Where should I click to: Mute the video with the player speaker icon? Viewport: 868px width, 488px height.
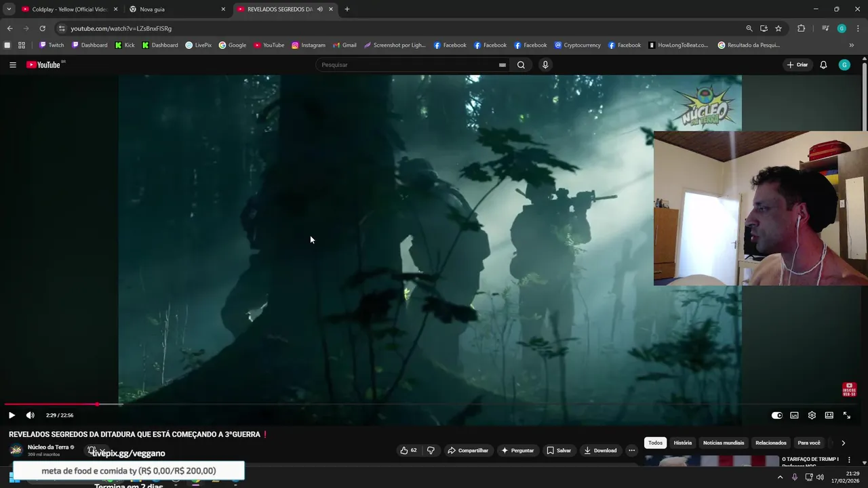click(x=30, y=415)
